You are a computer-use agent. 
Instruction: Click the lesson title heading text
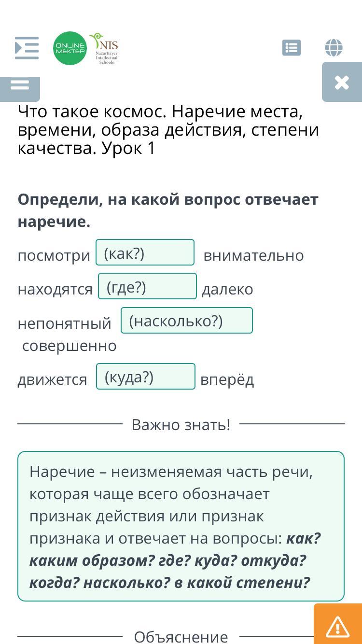[x=168, y=130]
